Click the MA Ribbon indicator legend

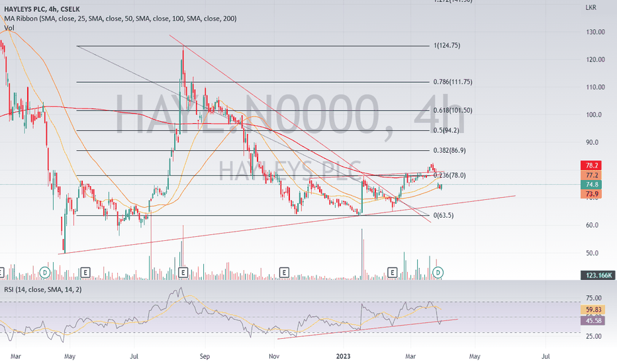(x=120, y=19)
